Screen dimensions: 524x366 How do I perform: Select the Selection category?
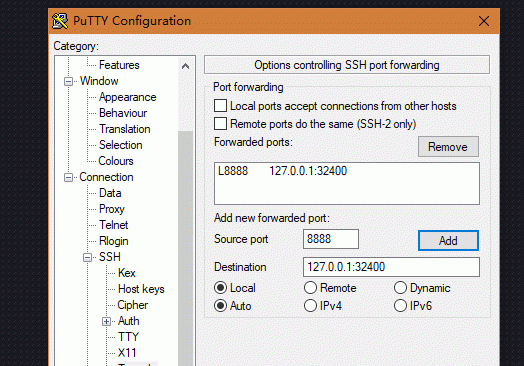point(120,145)
